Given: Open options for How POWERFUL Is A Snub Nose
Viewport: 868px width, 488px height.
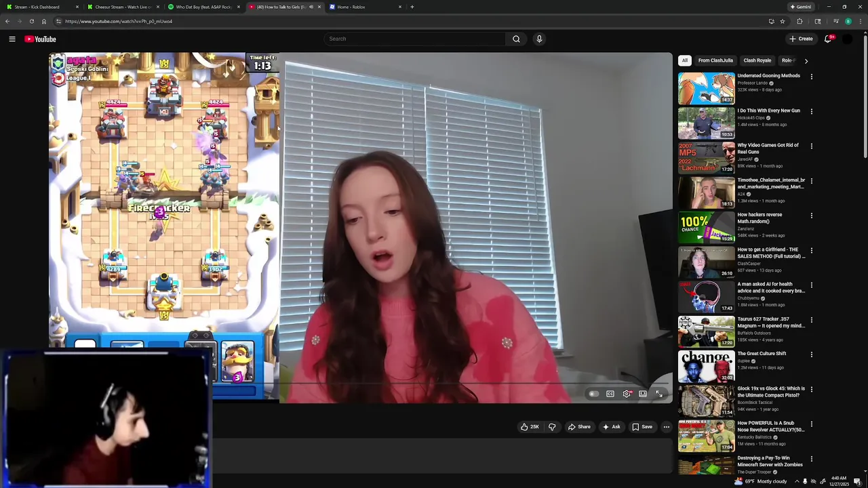Looking at the screenshot, I should point(812,424).
